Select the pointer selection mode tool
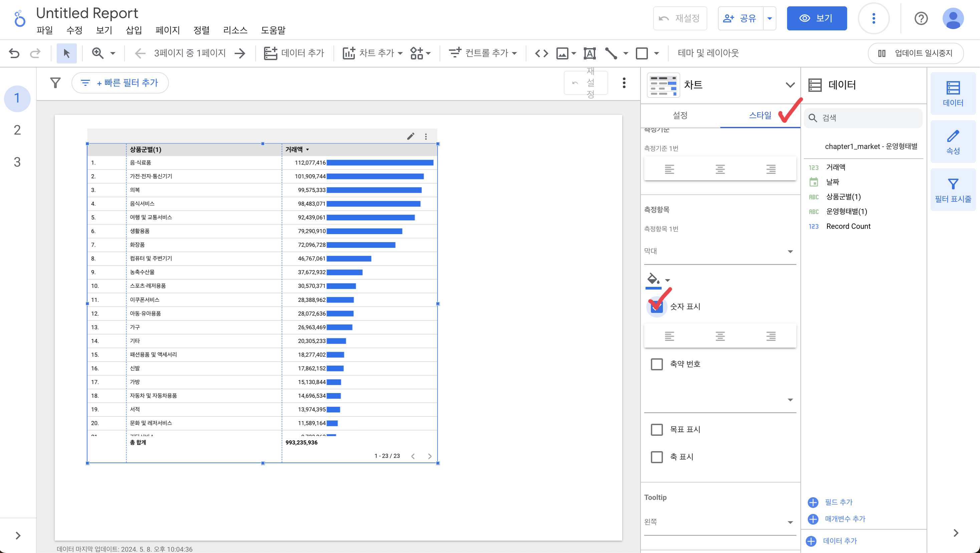Viewport: 980px width, 553px height. pos(66,53)
